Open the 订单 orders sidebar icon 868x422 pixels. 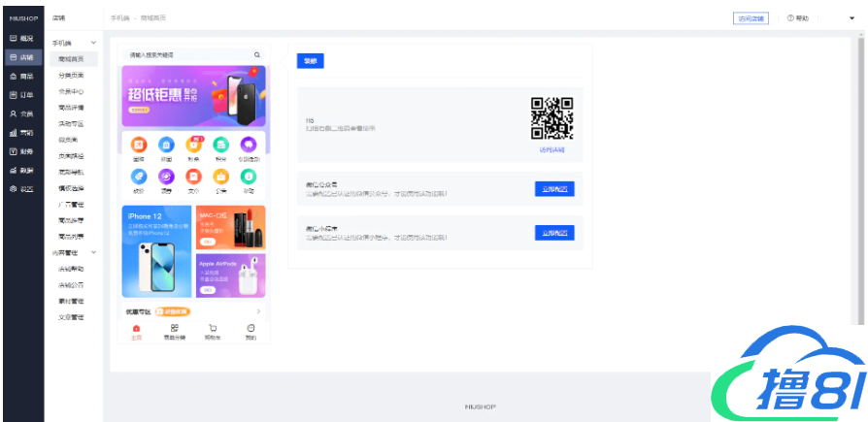point(13,95)
